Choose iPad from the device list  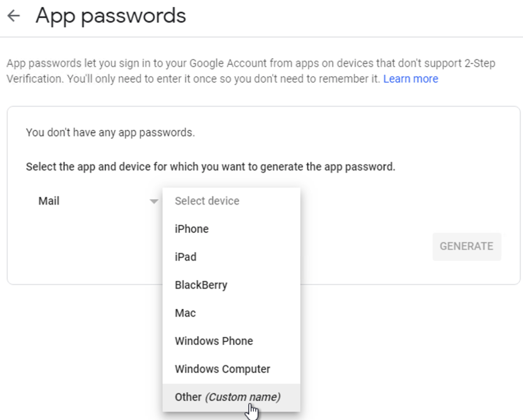tap(186, 257)
